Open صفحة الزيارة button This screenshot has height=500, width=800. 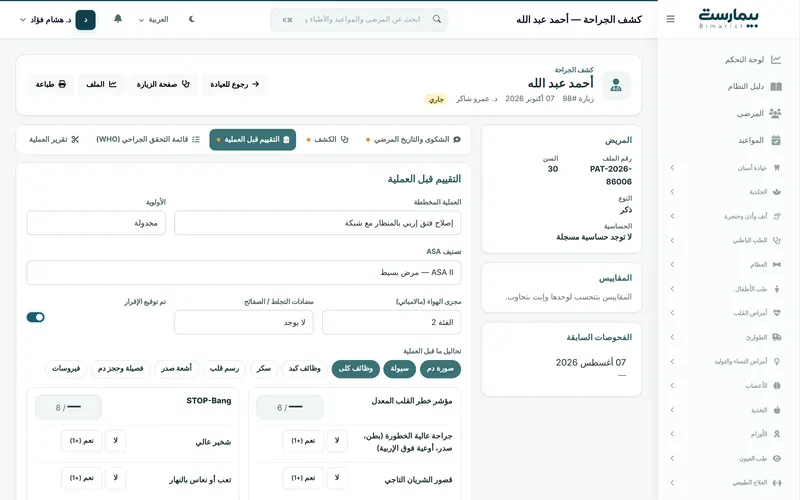click(x=163, y=84)
